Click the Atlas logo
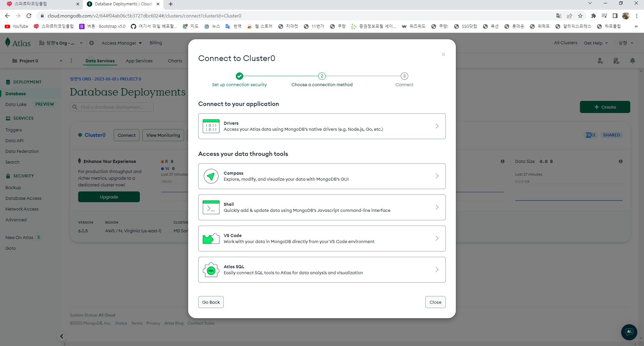The width and height of the screenshot is (644, 346). (18, 43)
